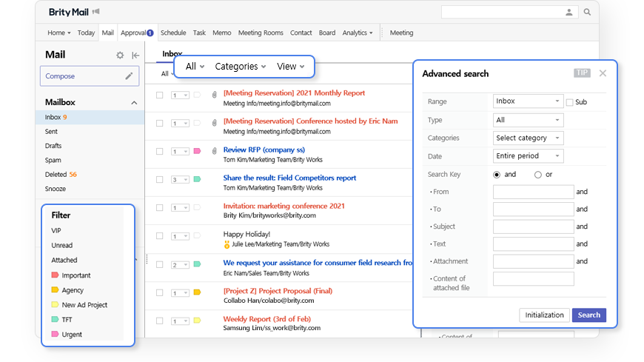Image resolution: width=644 pixels, height=362 pixels.
Task: Click the TIP badge in Advanced search
Action: pyautogui.click(x=582, y=73)
